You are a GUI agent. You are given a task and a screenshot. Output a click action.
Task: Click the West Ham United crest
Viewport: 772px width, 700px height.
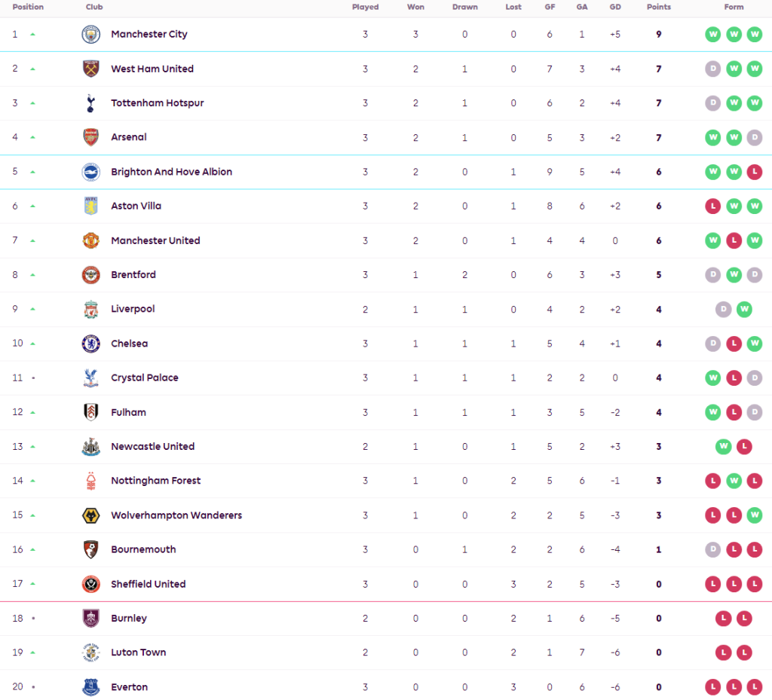pyautogui.click(x=90, y=69)
